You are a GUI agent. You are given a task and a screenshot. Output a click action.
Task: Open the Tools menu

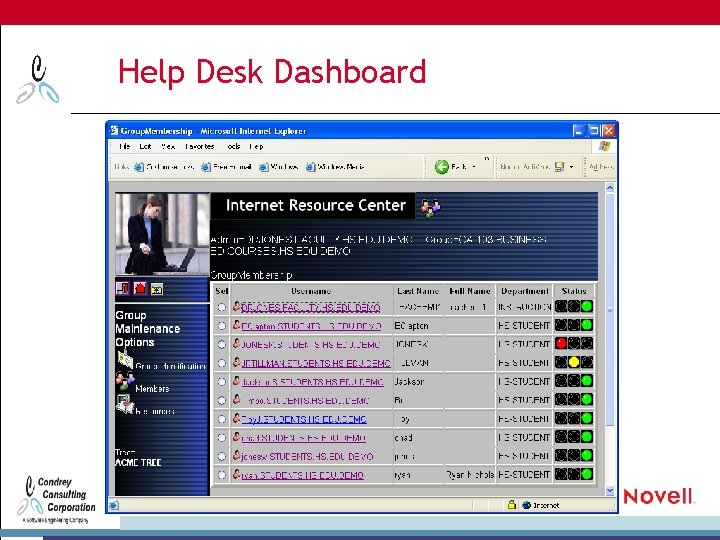(x=234, y=146)
